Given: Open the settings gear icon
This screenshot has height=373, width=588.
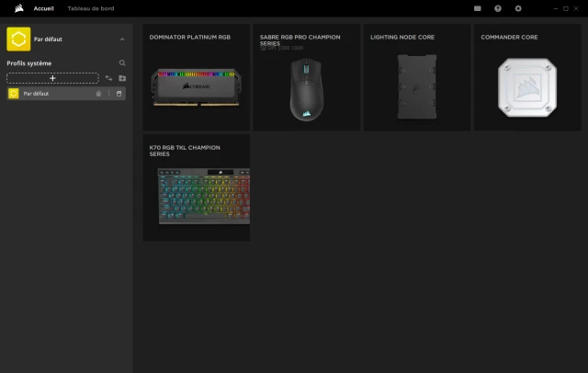Looking at the screenshot, I should (x=518, y=8).
